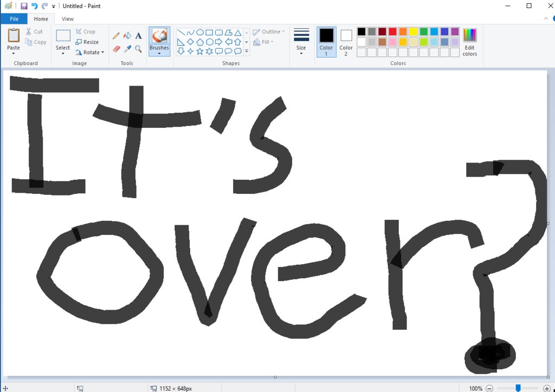
Task: Select the Eraser tool
Action: [116, 49]
